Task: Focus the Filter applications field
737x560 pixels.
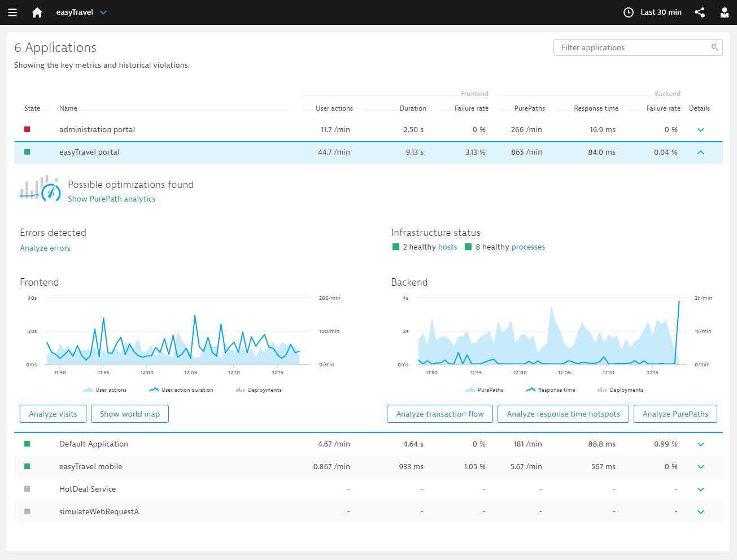Action: tap(638, 47)
